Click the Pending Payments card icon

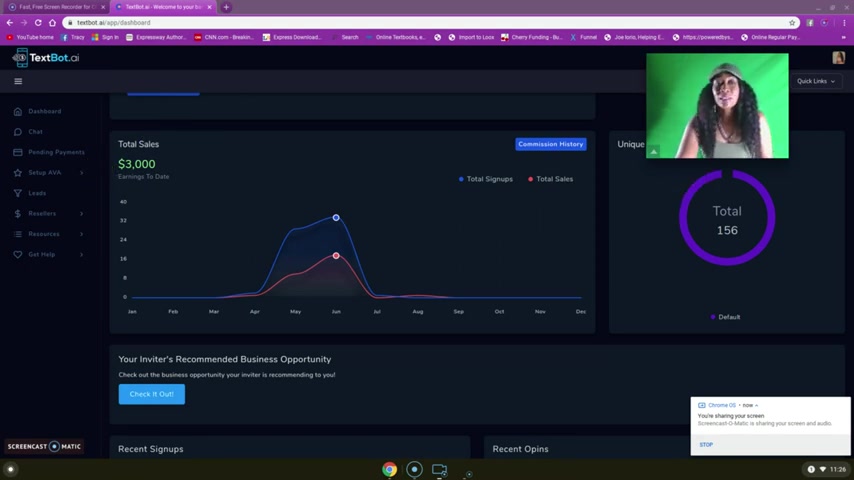18,152
